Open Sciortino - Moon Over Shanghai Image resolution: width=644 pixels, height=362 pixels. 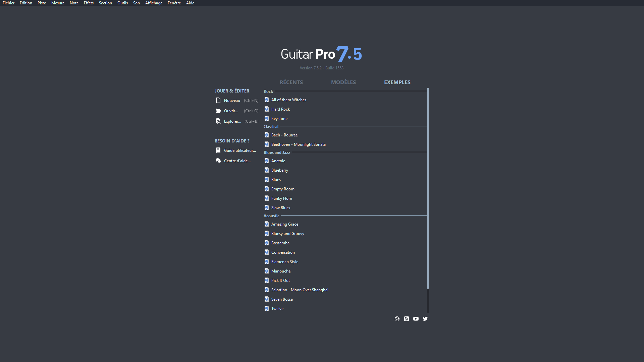(300, 290)
